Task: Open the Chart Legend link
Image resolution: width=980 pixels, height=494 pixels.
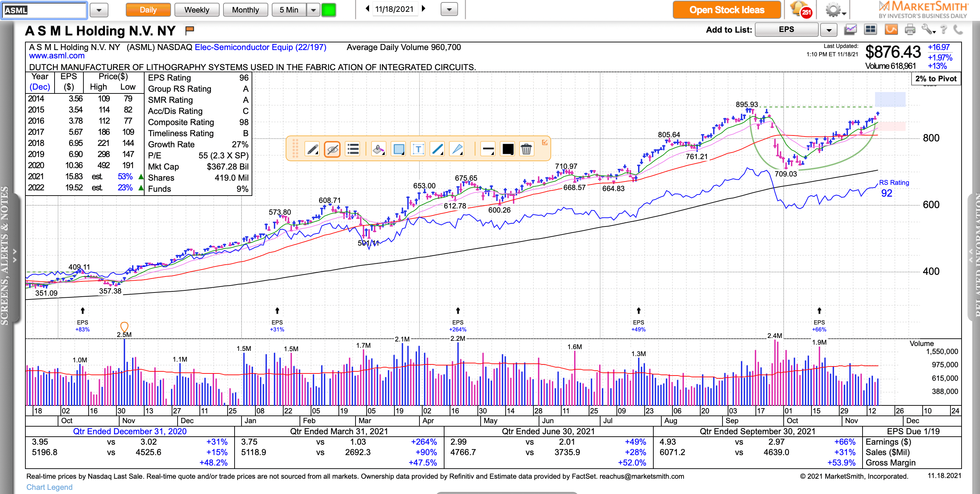Action: [x=49, y=487]
